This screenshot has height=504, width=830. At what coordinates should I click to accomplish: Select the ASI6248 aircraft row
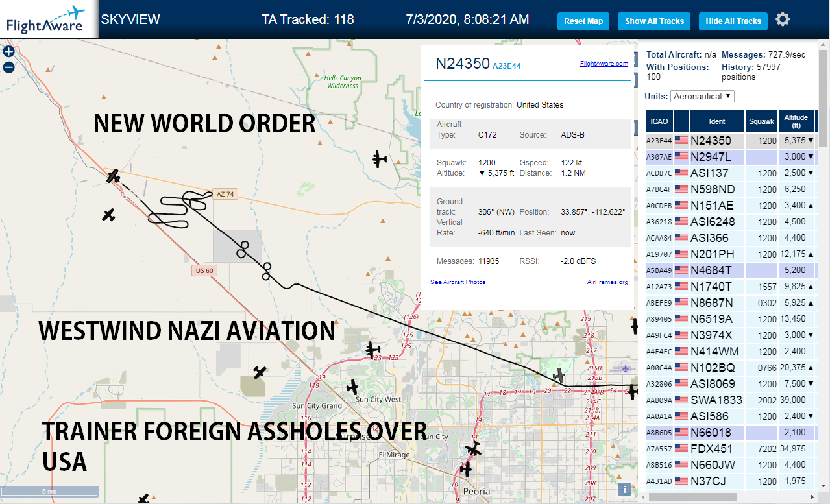pos(730,221)
